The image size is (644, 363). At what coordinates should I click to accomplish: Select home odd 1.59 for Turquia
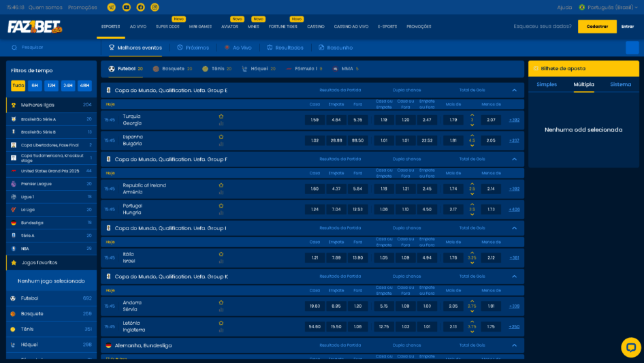point(315,120)
